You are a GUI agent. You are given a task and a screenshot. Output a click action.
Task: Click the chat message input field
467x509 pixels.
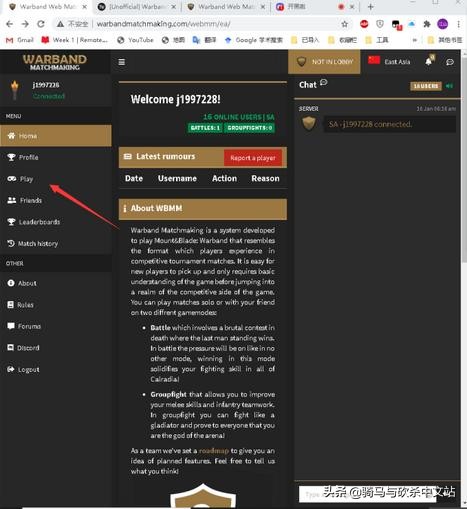[x=367, y=494]
